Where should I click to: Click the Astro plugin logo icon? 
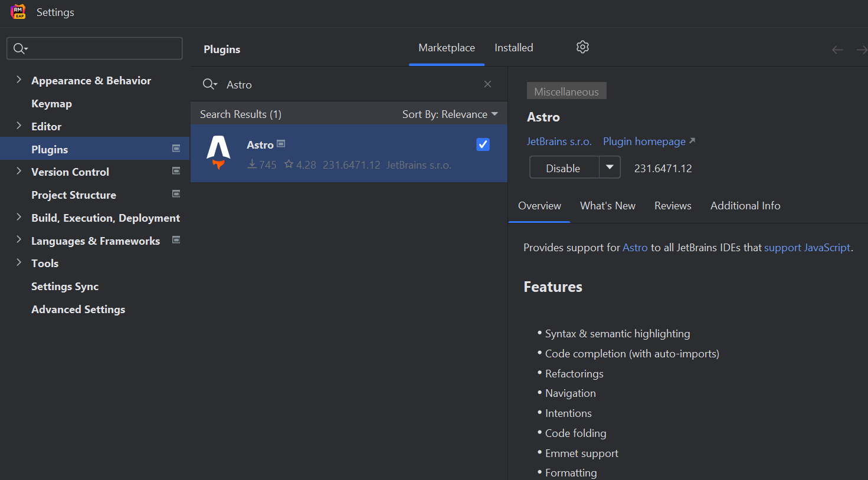point(218,152)
